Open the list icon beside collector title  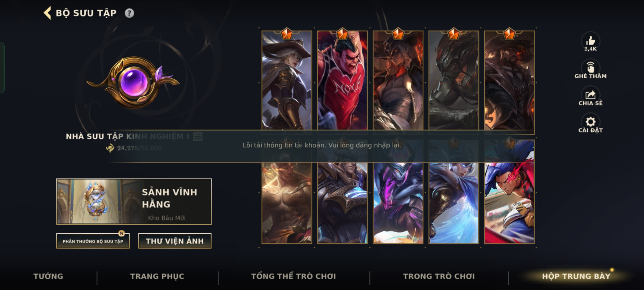[198, 136]
